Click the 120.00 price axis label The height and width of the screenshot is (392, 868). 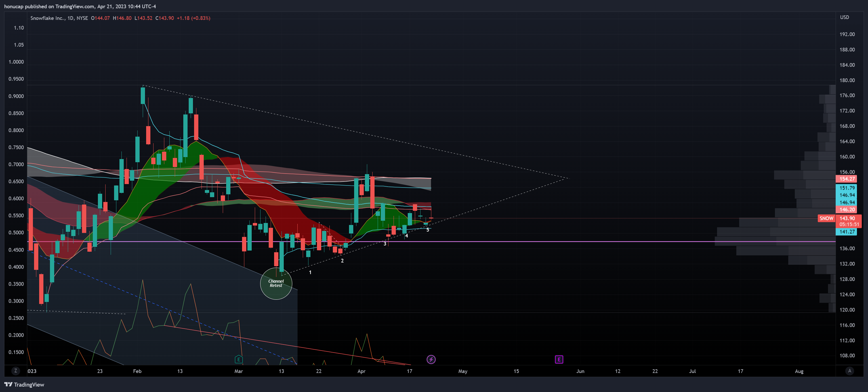tap(847, 310)
